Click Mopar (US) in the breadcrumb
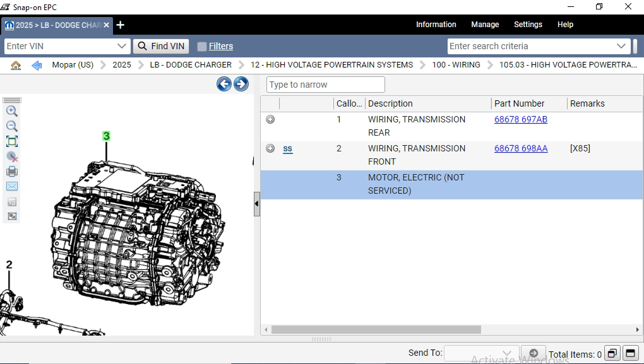 pos(73,65)
